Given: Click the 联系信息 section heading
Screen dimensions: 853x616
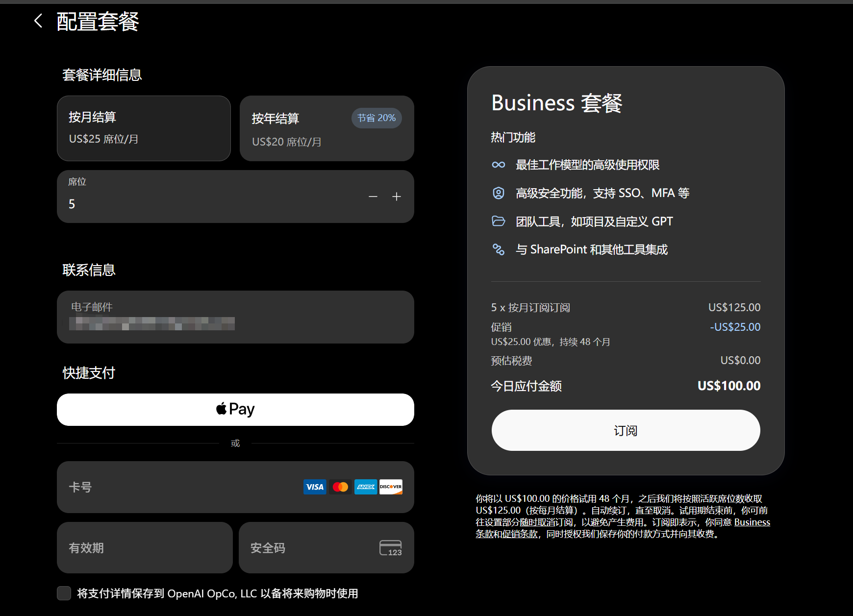Looking at the screenshot, I should tap(89, 270).
